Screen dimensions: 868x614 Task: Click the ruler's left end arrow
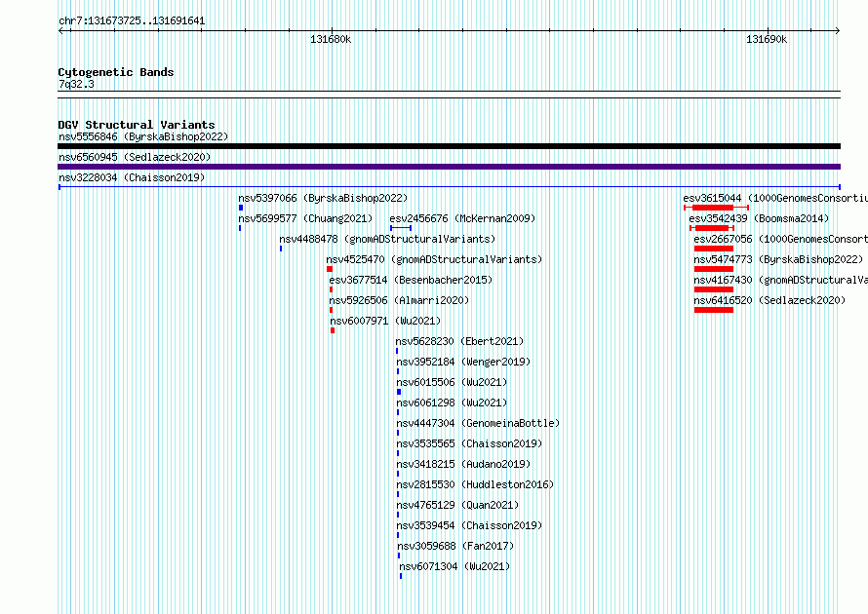[x=60, y=30]
